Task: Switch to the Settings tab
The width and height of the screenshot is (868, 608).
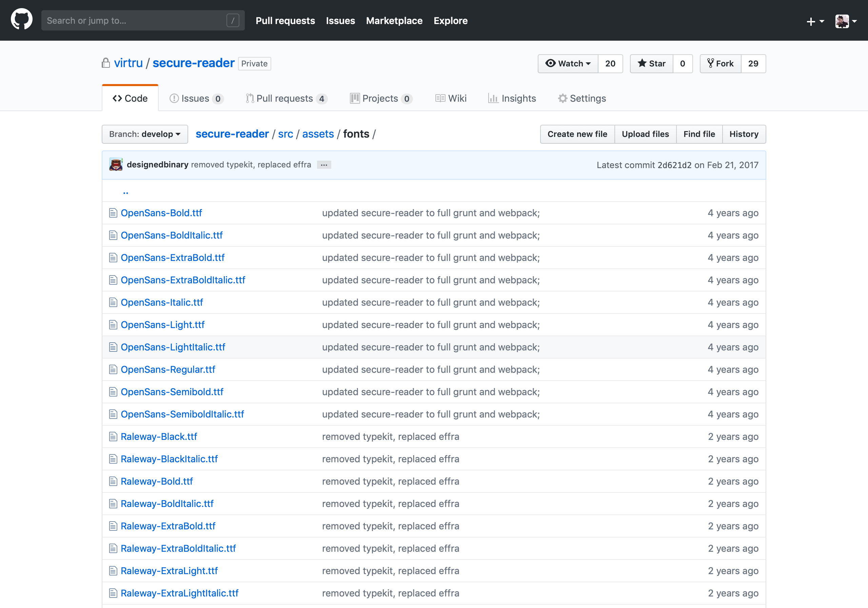Action: pos(582,98)
